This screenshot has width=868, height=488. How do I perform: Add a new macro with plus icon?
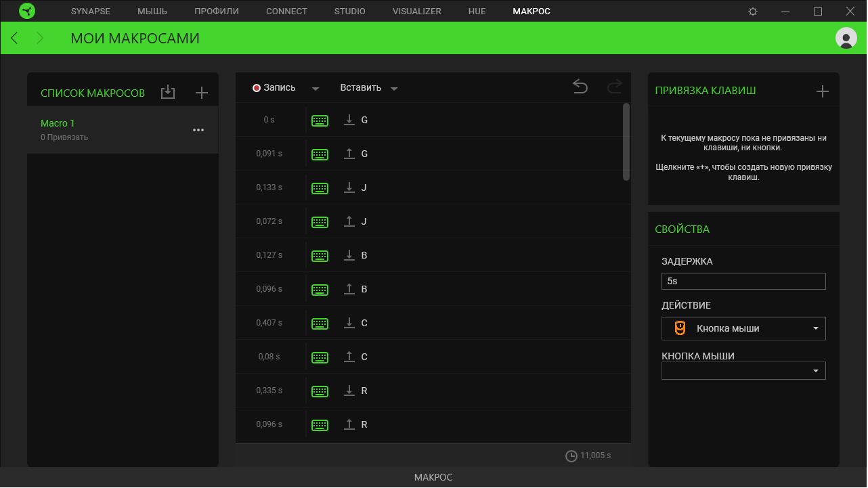(x=201, y=93)
